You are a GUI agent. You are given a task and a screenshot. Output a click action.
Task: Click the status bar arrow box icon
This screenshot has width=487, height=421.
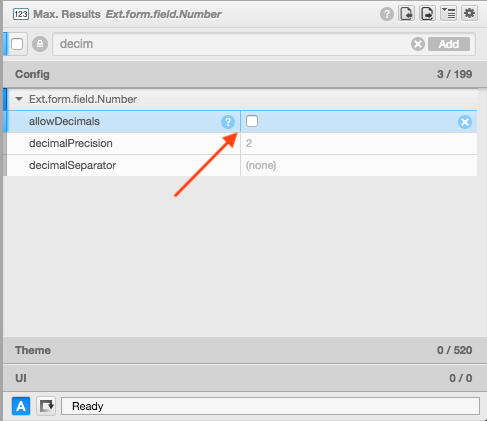[x=46, y=406]
